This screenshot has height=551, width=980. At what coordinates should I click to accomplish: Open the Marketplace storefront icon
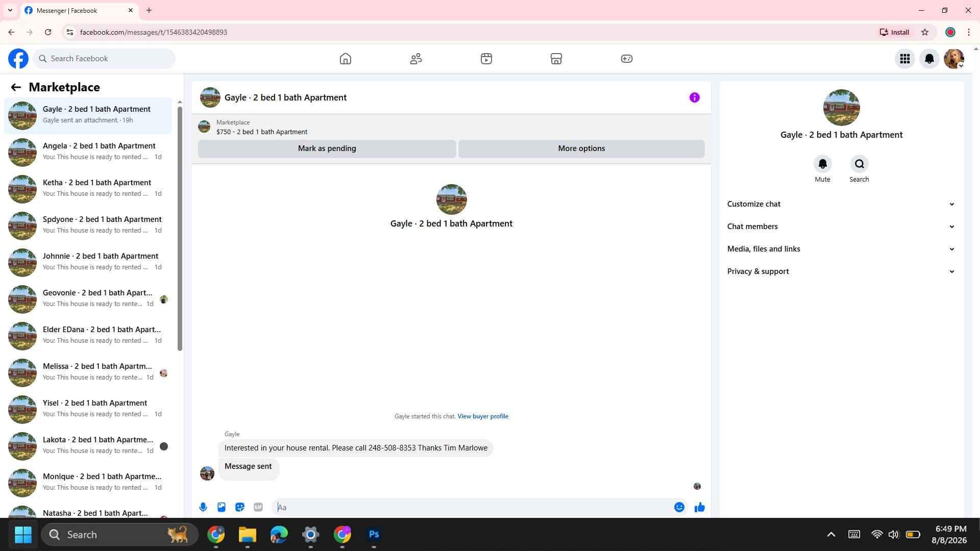pyautogui.click(x=556, y=59)
